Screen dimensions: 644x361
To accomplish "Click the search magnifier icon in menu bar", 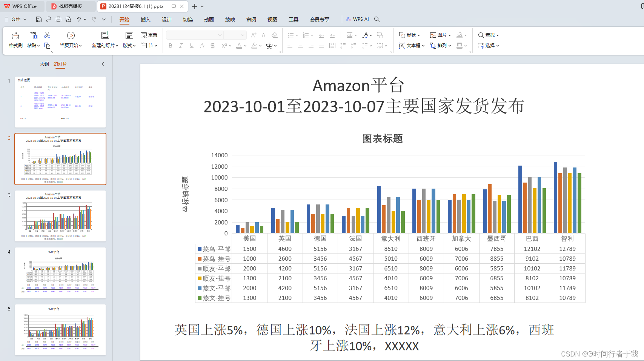I will [x=377, y=19].
